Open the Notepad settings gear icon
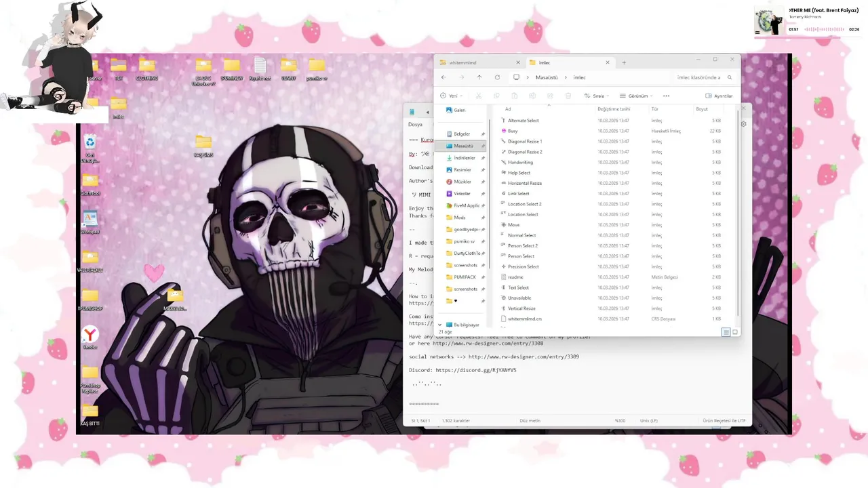Screen dimensions: 868x488 [x=744, y=124]
